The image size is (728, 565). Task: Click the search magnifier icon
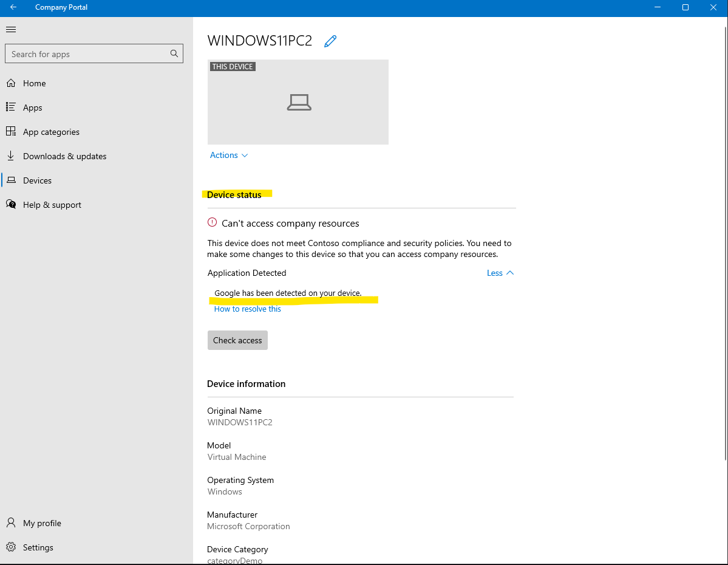[x=174, y=53]
